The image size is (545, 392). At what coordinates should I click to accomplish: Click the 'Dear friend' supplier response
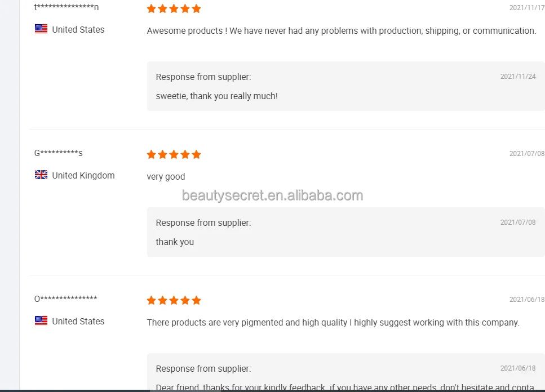point(344,387)
